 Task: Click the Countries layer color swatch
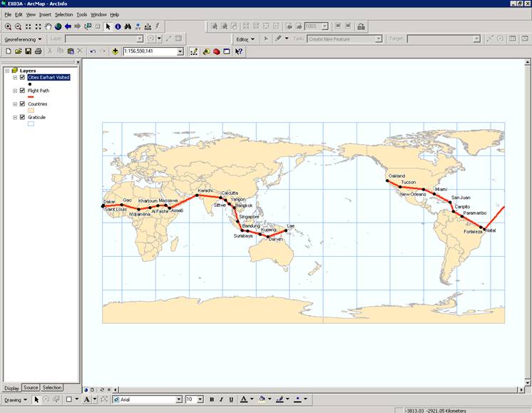point(31,111)
